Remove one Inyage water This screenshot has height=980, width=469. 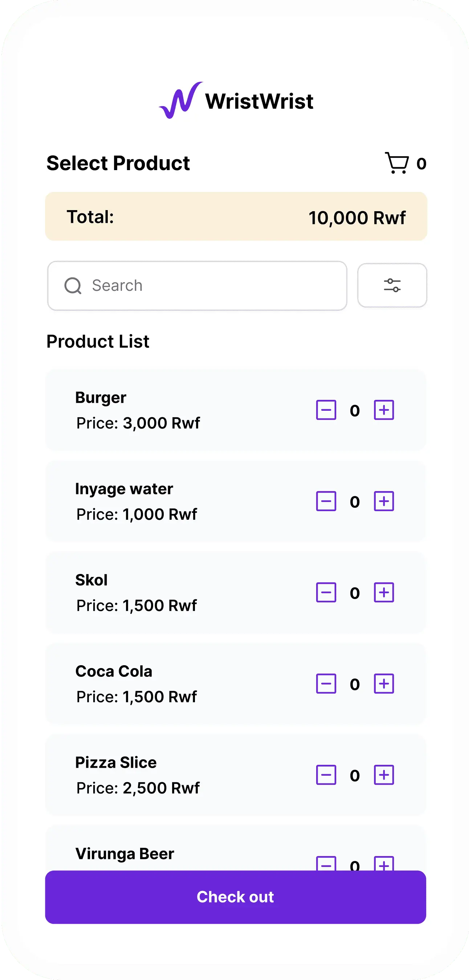click(x=326, y=501)
